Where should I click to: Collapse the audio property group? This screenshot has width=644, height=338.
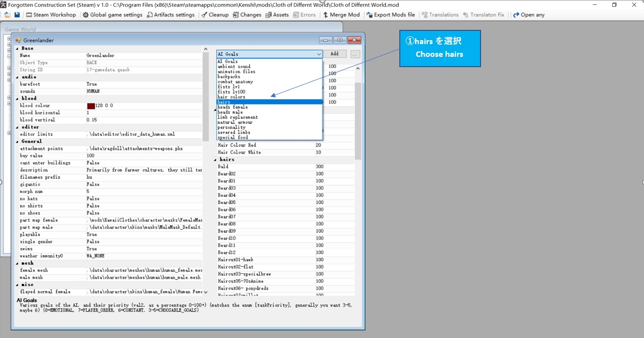18,77
